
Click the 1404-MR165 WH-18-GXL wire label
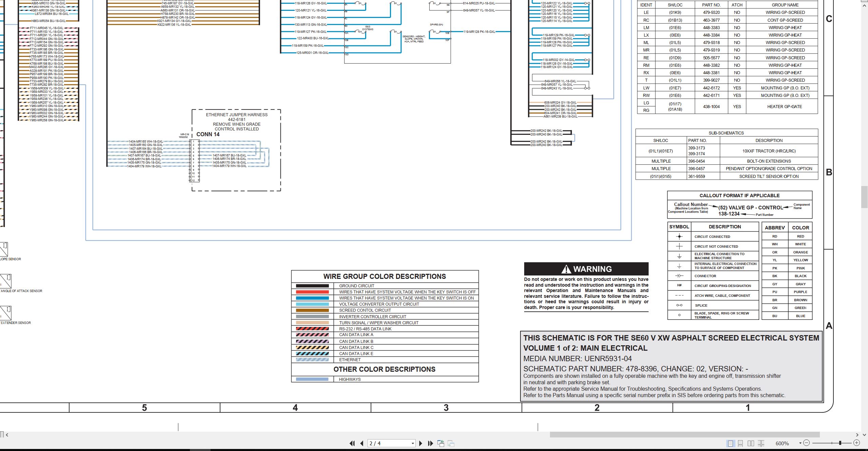pyautogui.click(x=146, y=142)
